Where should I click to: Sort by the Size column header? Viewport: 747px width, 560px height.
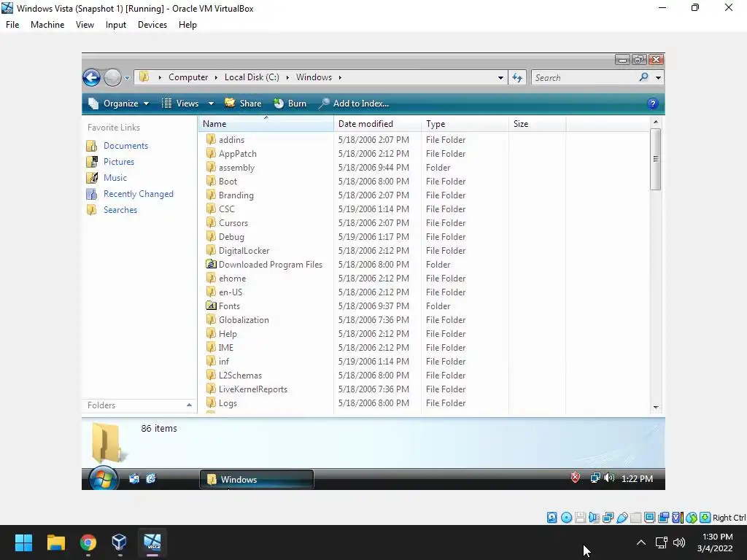(x=538, y=124)
